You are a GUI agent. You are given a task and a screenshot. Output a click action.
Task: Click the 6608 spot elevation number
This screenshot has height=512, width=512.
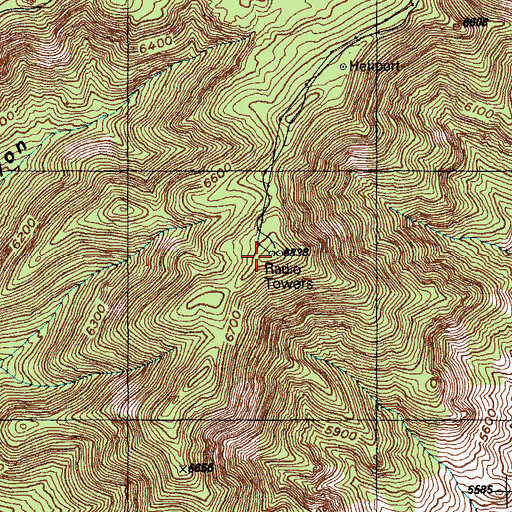click(475, 23)
